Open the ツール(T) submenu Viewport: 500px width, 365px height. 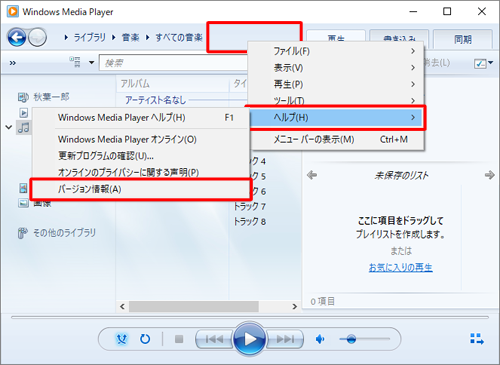coord(336,100)
